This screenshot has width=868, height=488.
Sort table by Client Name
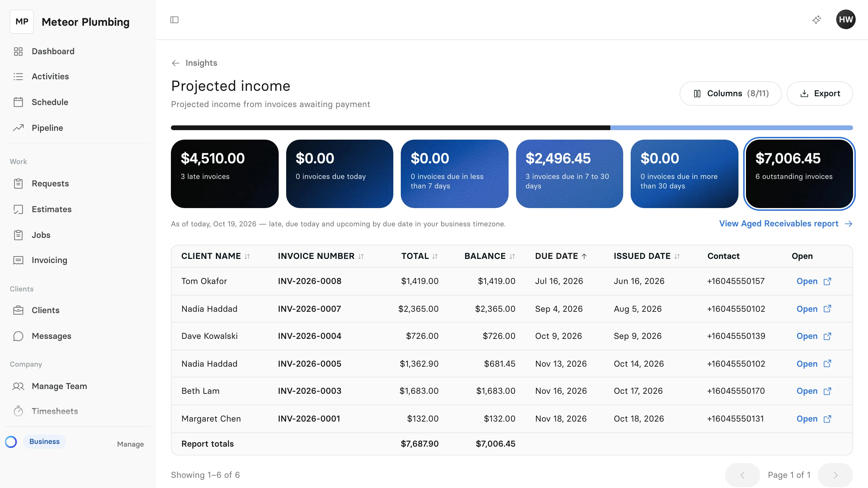tap(215, 256)
